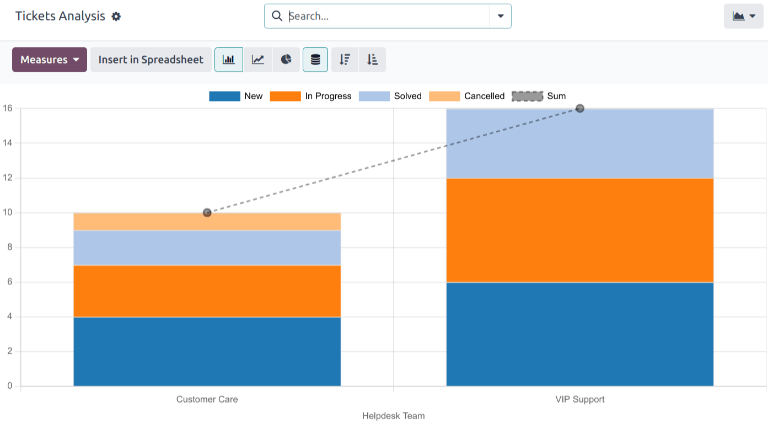The image size is (768, 424).
Task: Open the Measures dropdown
Action: pos(49,60)
